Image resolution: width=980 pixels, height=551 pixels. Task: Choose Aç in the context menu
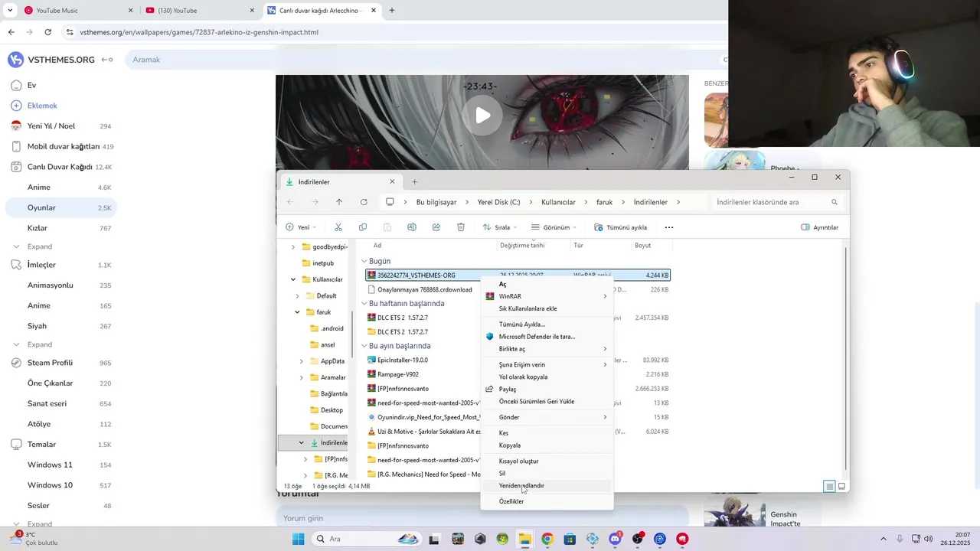point(547,284)
